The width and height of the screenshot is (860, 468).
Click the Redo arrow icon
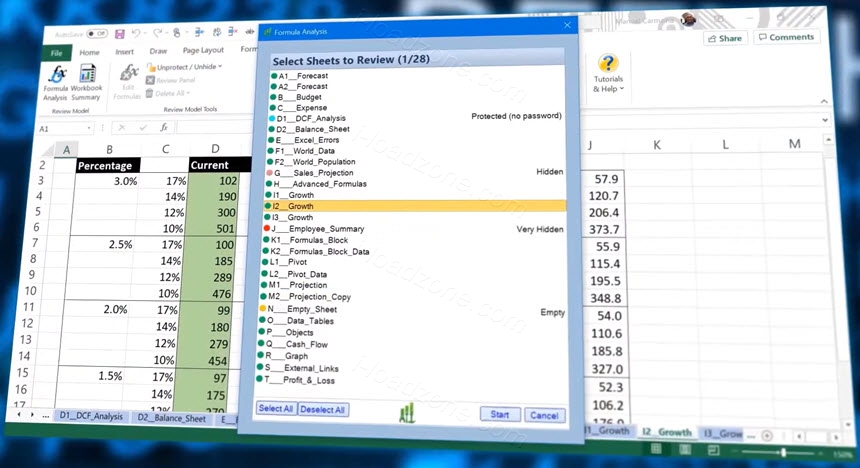click(x=157, y=33)
